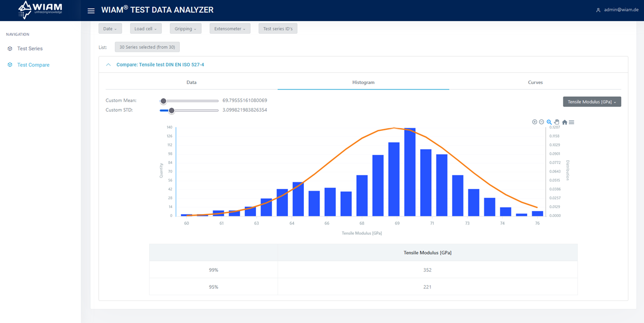The image size is (644, 323).
Task: Switch to the Data tab
Action: pyautogui.click(x=192, y=83)
